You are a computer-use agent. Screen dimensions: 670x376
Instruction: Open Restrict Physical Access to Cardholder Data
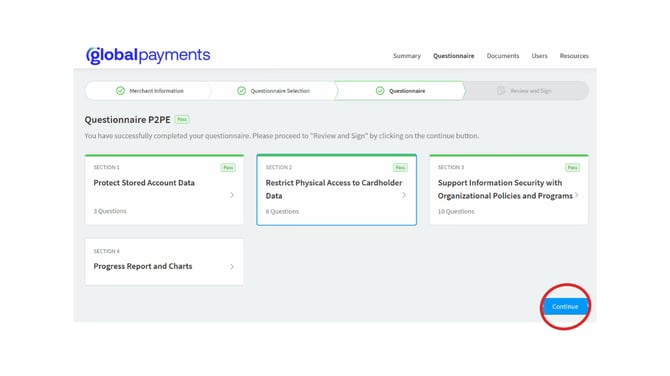(336, 189)
